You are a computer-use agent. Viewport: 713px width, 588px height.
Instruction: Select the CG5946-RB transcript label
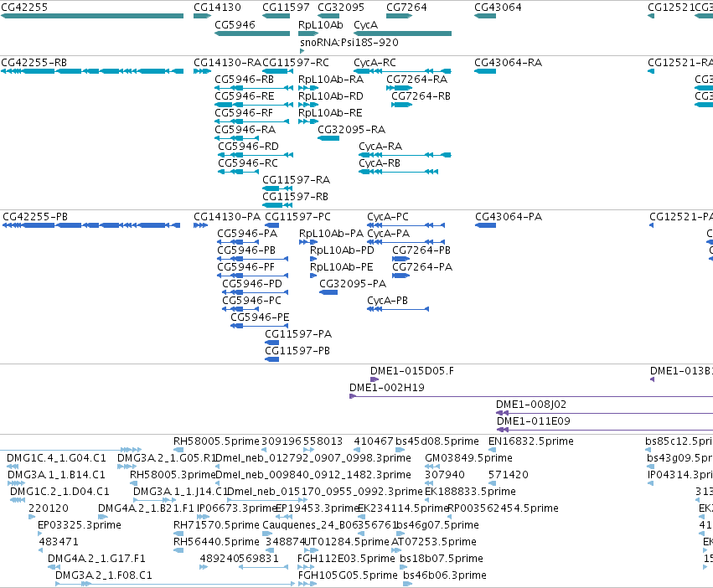pyautogui.click(x=244, y=79)
